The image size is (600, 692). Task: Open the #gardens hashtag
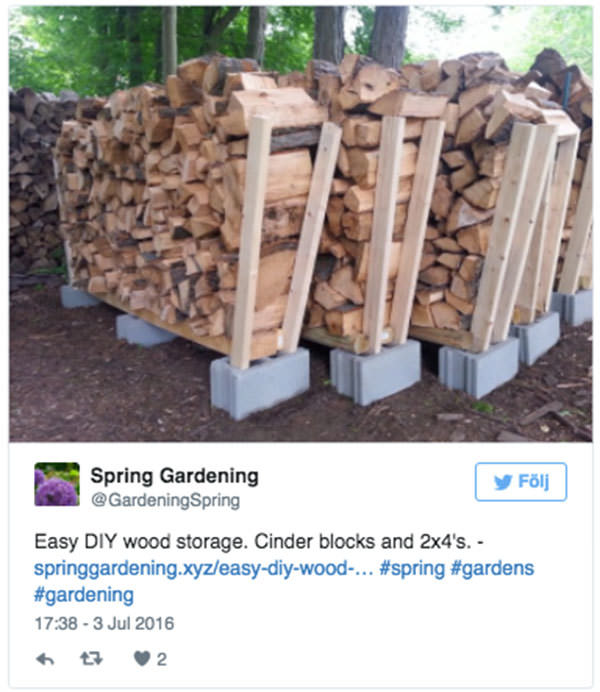(492, 568)
